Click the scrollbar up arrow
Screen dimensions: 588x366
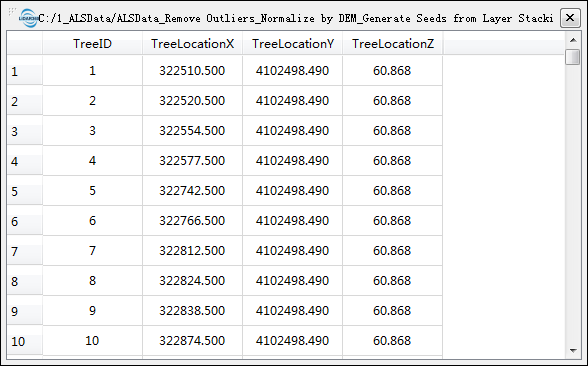pyautogui.click(x=573, y=40)
